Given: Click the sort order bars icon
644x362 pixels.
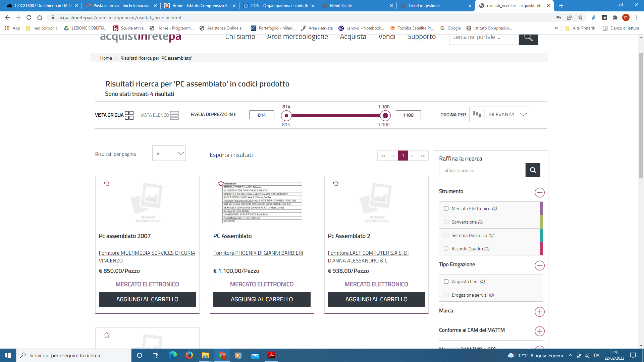Looking at the screenshot, I should coord(477,115).
